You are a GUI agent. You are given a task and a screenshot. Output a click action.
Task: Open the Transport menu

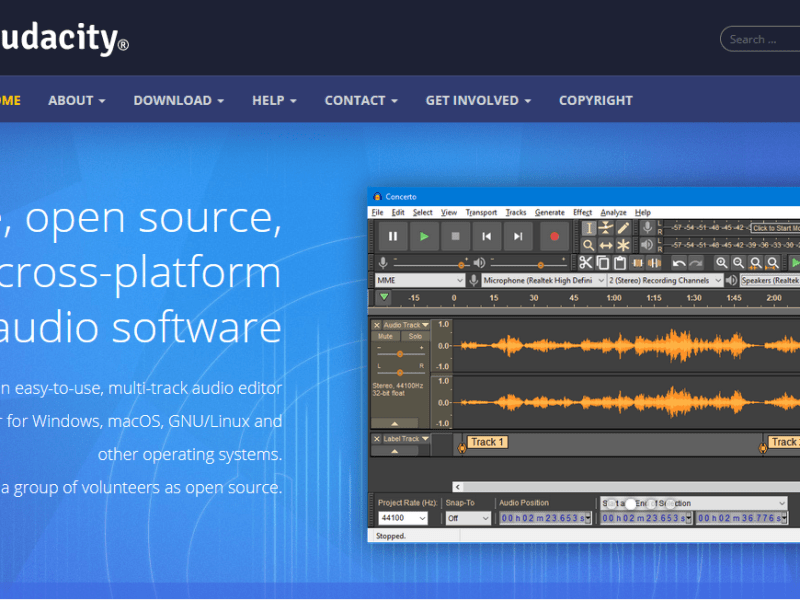482,212
